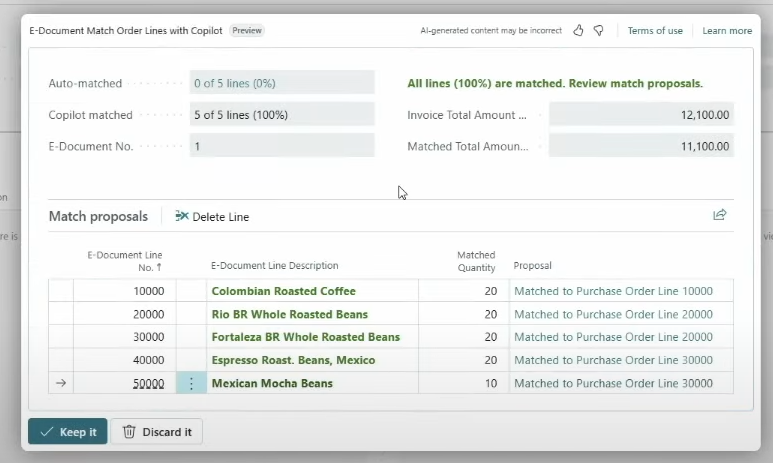The height and width of the screenshot is (463, 773).
Task: Click the thumbs up feedback icon
Action: coord(578,31)
